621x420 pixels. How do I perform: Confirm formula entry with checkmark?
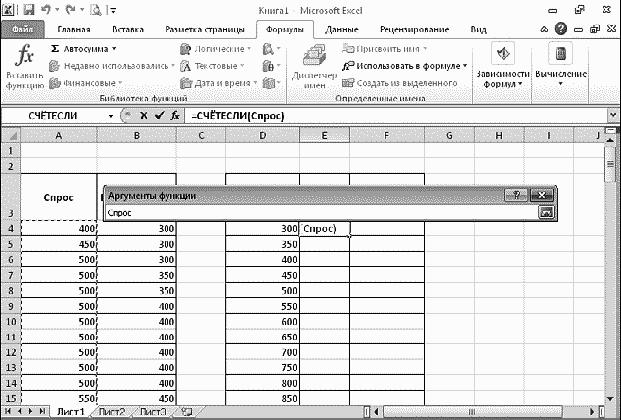[160, 116]
